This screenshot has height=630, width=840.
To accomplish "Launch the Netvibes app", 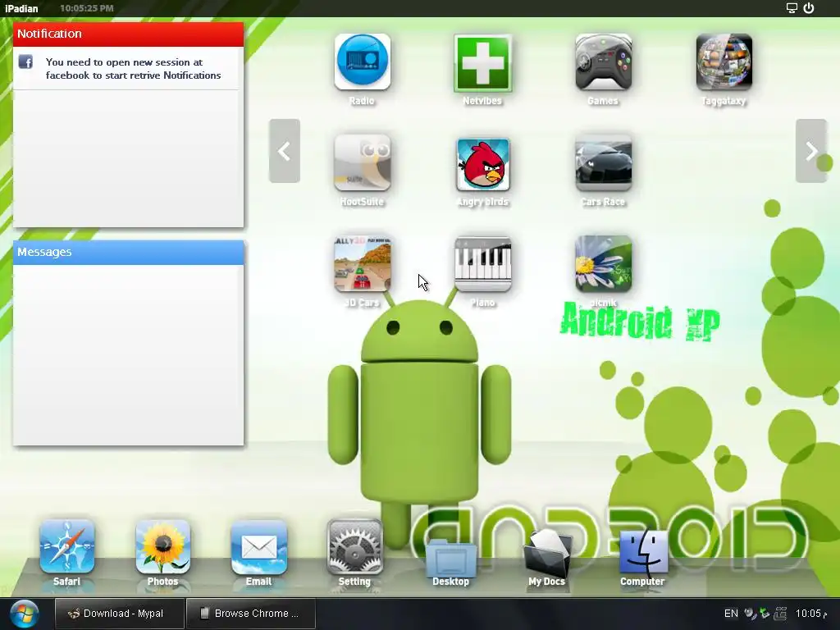I will click(482, 62).
